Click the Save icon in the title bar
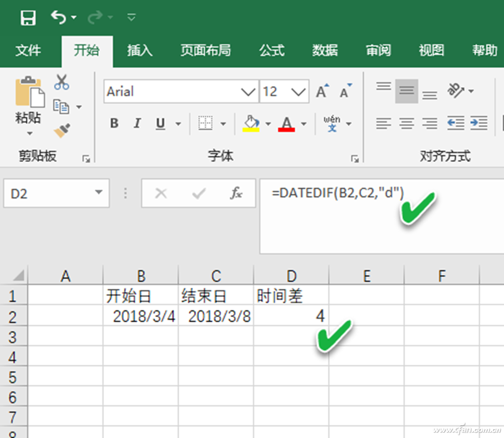Screen dimensions: 504x438 click(28, 18)
